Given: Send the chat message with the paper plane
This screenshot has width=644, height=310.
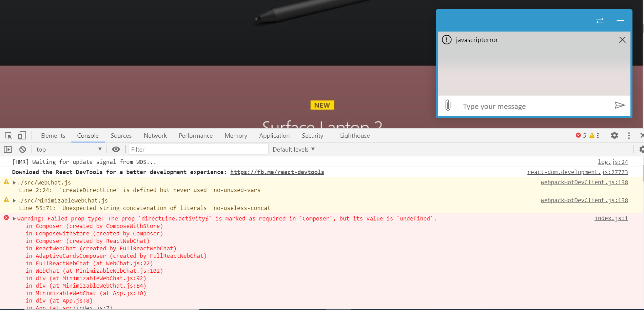Looking at the screenshot, I should point(620,105).
